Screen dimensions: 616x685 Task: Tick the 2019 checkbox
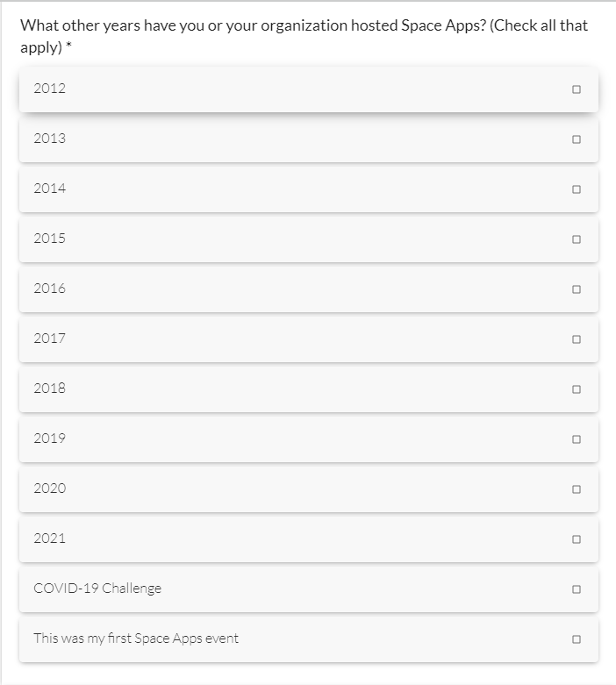tap(576, 439)
